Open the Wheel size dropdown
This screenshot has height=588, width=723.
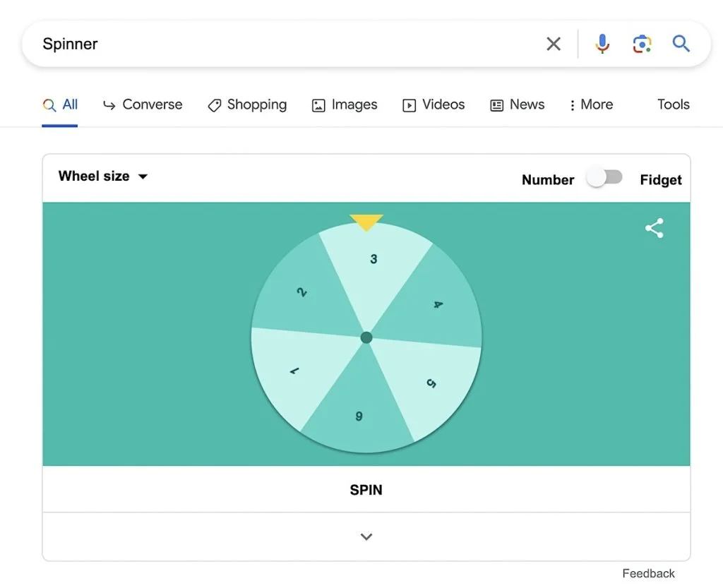click(103, 176)
